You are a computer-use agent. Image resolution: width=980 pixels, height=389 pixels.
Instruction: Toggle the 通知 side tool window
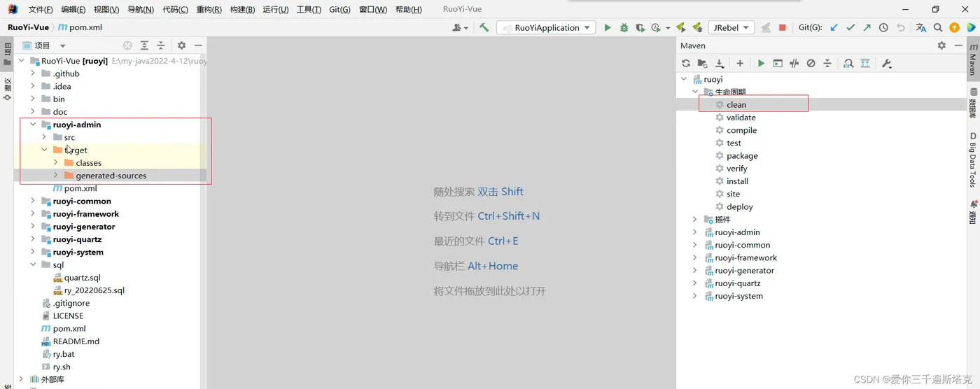973,212
